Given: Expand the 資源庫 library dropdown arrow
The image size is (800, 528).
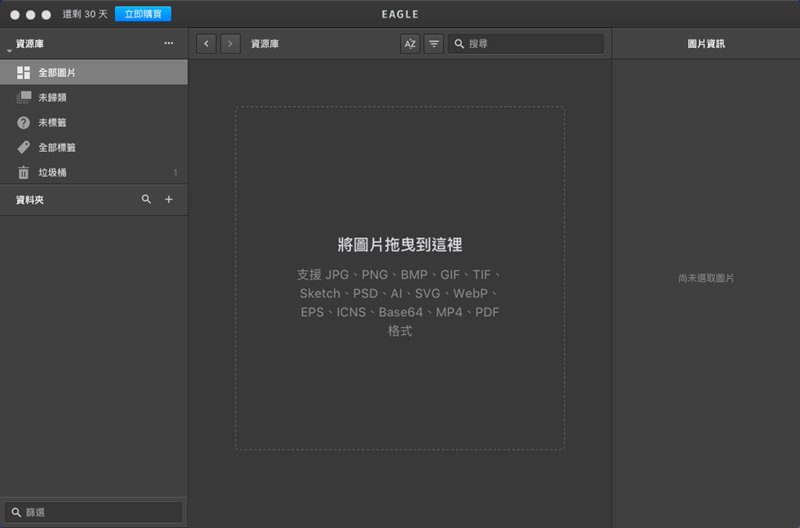Looking at the screenshot, I should 8,49.
